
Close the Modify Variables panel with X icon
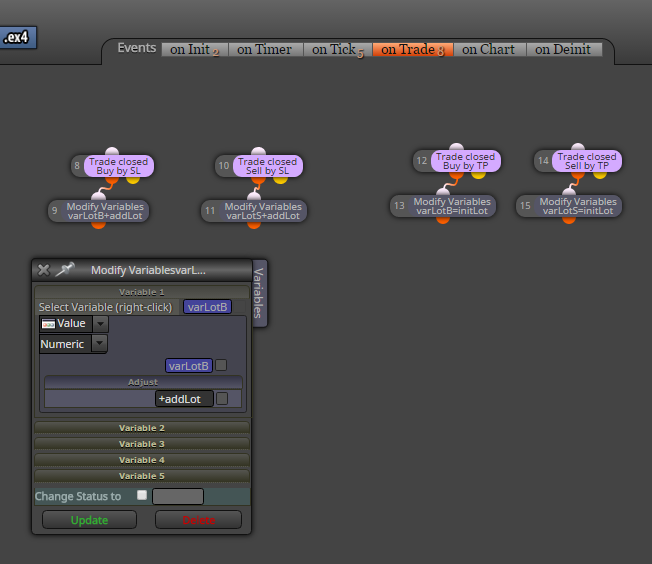pyautogui.click(x=44, y=270)
